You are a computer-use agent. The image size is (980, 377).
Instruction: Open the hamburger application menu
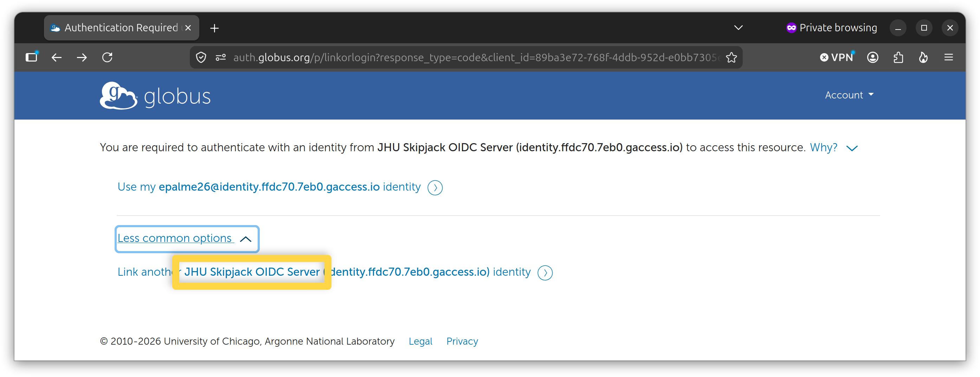coord(948,58)
